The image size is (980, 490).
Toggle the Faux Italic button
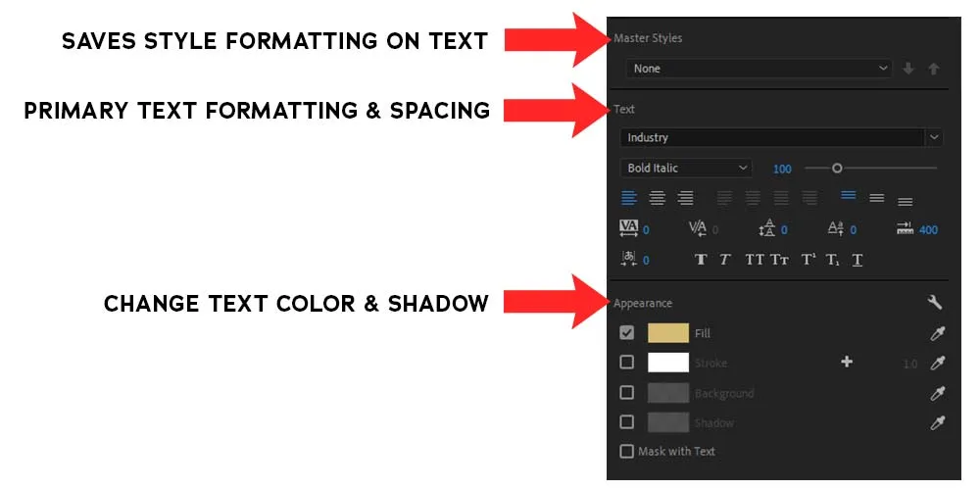(725, 260)
